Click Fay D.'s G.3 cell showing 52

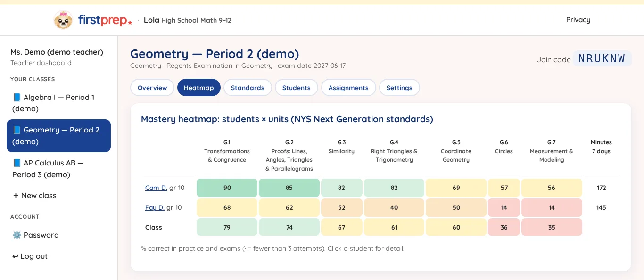[x=342, y=207]
